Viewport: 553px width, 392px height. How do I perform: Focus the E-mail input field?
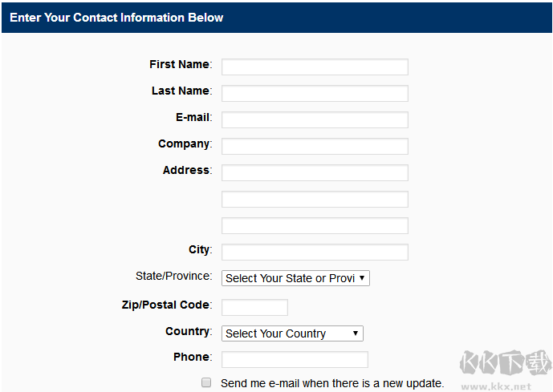pyautogui.click(x=315, y=119)
